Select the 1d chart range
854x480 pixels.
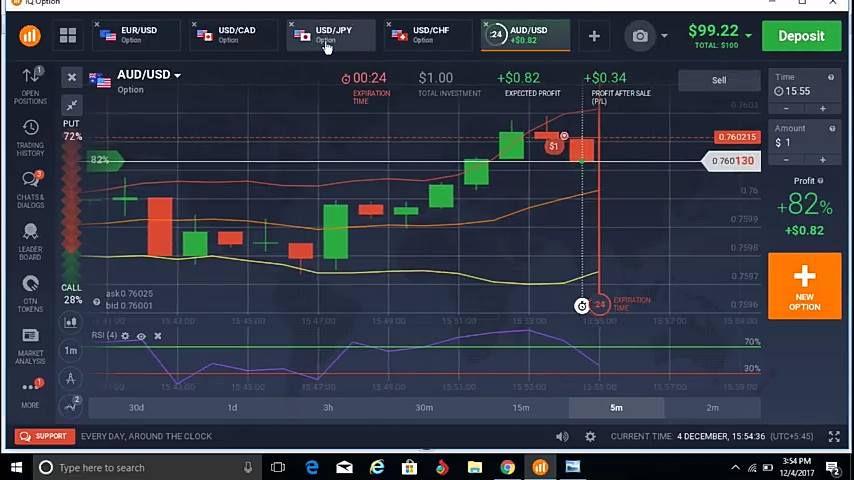232,408
